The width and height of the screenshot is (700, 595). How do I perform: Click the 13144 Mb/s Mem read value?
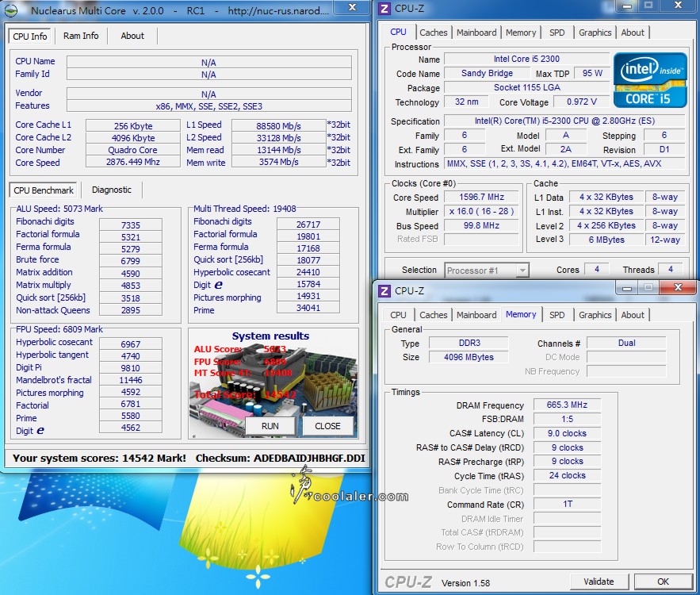[x=278, y=150]
